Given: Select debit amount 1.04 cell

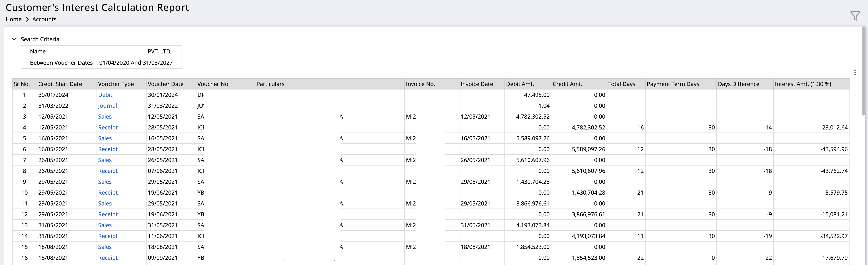Looking at the screenshot, I should pyautogui.click(x=528, y=106).
